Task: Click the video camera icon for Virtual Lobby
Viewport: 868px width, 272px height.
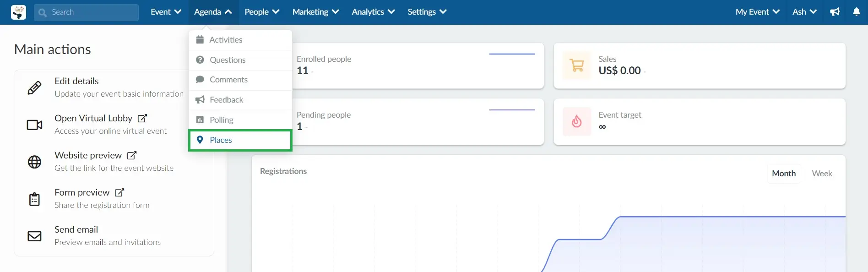Action: [34, 125]
